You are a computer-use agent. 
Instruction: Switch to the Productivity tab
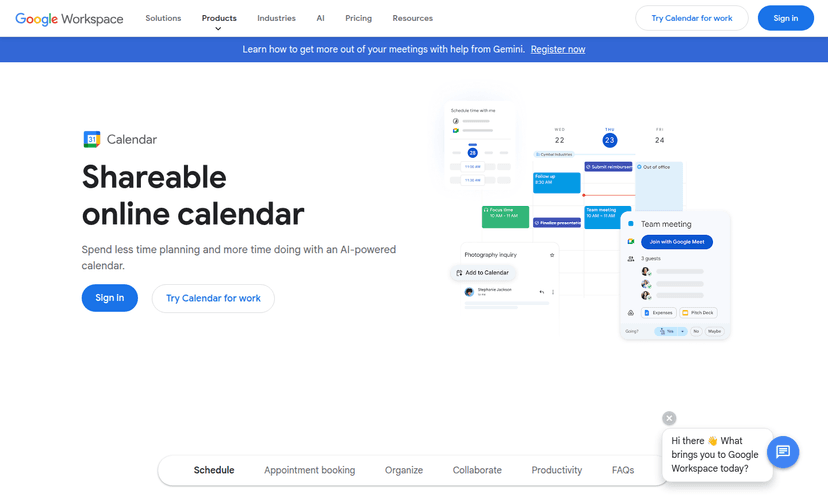point(557,470)
